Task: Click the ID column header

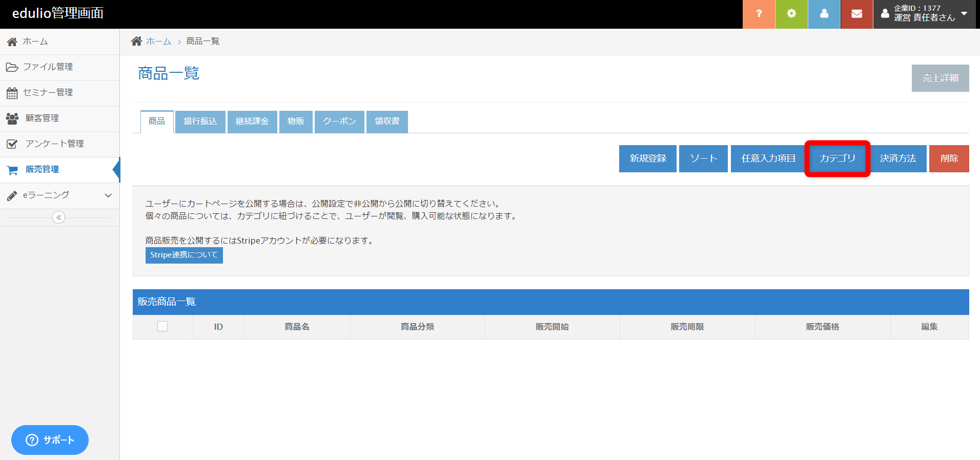Action: (218, 327)
